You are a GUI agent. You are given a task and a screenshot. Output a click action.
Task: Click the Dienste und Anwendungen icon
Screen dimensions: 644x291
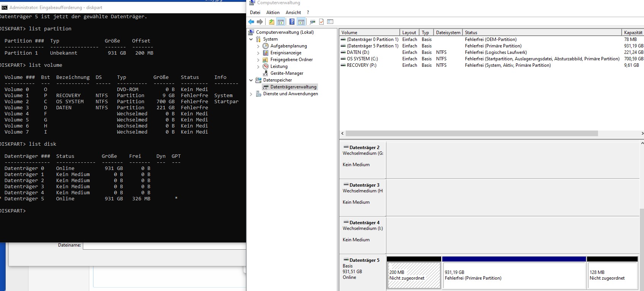coord(258,94)
